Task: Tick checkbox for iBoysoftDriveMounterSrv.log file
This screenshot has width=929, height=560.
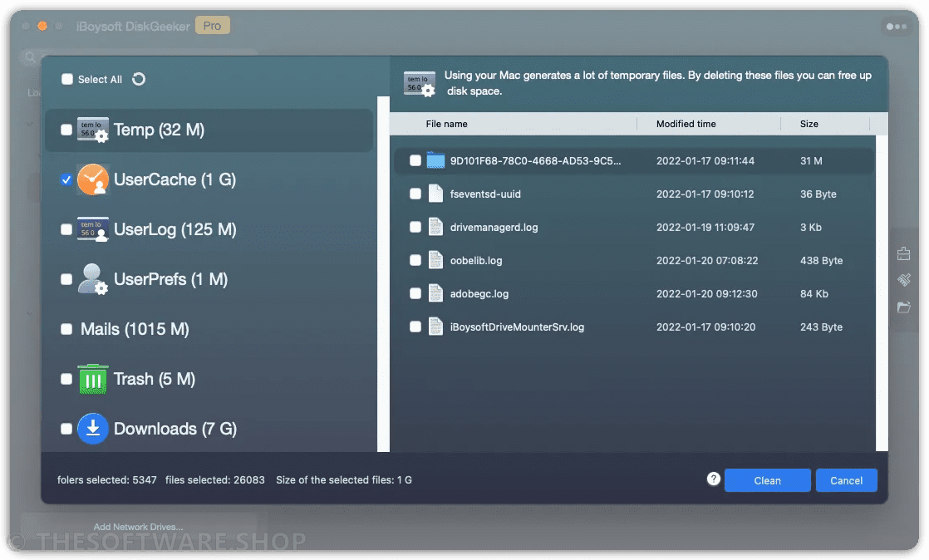Action: tap(415, 326)
